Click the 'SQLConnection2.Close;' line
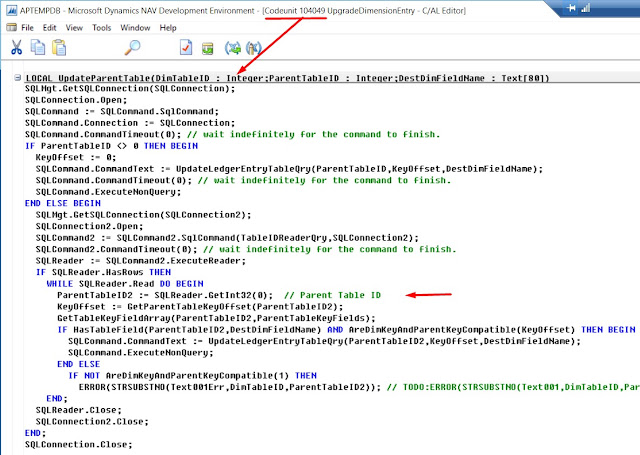This screenshot has width=640, height=455. coord(92,421)
